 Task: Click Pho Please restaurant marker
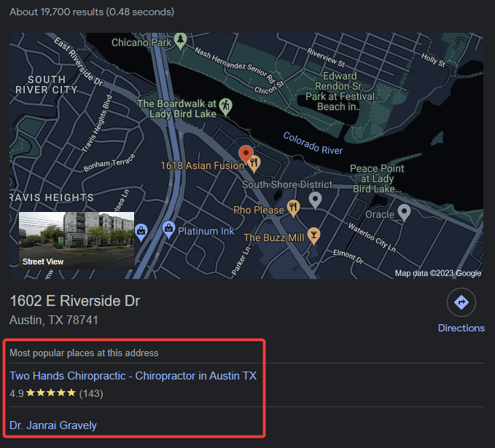pos(293,208)
